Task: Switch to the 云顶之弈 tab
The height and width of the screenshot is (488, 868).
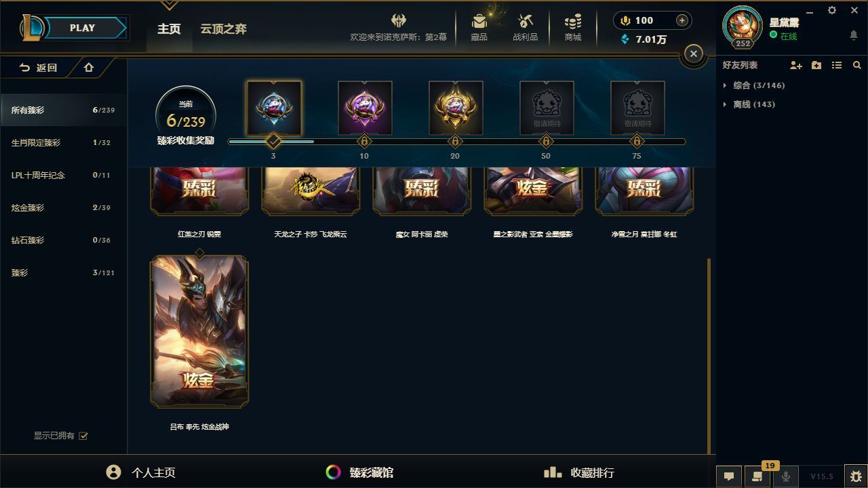Action: click(x=223, y=28)
